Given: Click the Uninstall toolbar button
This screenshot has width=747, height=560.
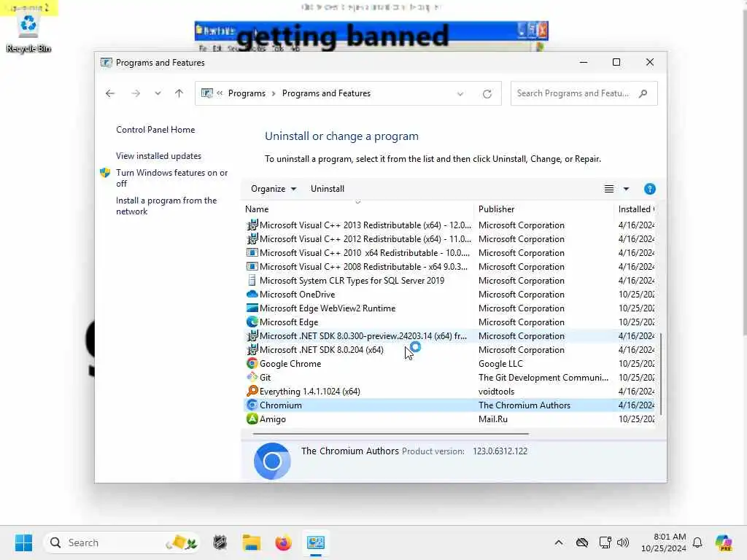Looking at the screenshot, I should coord(328,189).
